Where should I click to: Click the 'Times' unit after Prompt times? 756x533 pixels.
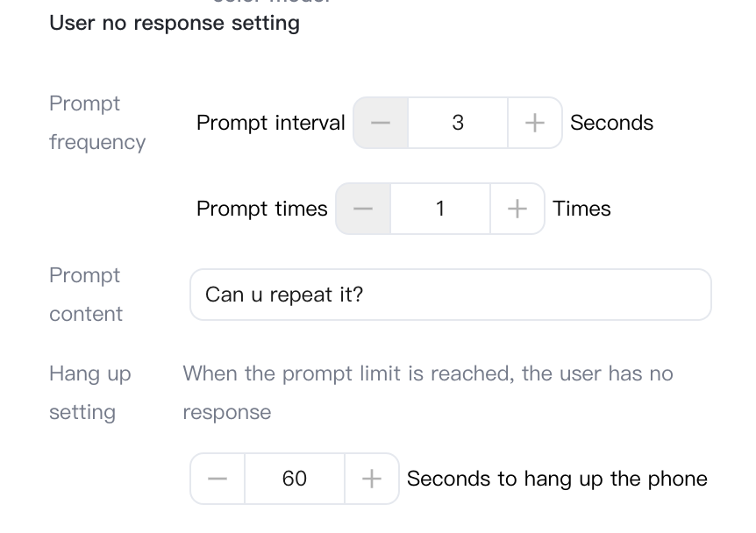pos(581,210)
